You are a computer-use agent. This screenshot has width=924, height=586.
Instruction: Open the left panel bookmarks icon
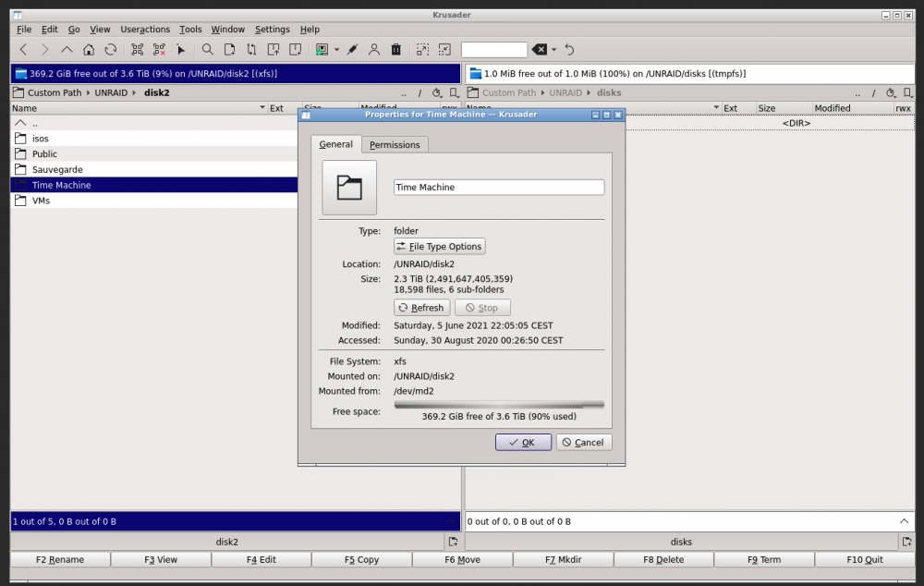(x=454, y=92)
